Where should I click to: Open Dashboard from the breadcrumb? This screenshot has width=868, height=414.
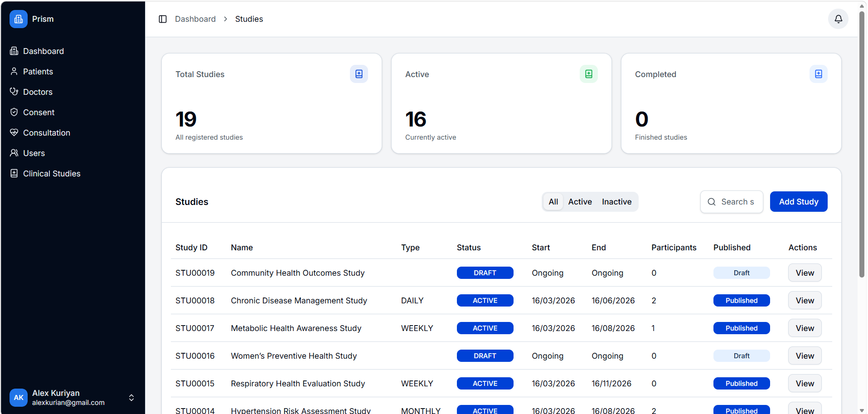click(195, 19)
